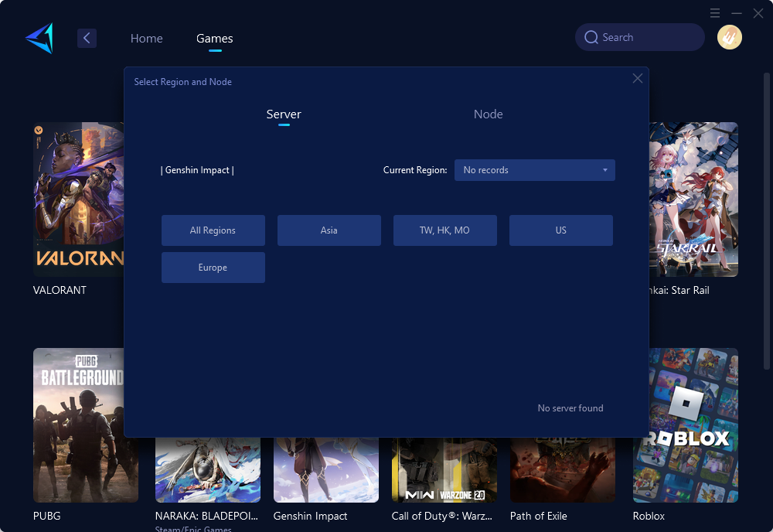Click the search magnifier icon
Screen dimensions: 773x532
[x=591, y=37]
